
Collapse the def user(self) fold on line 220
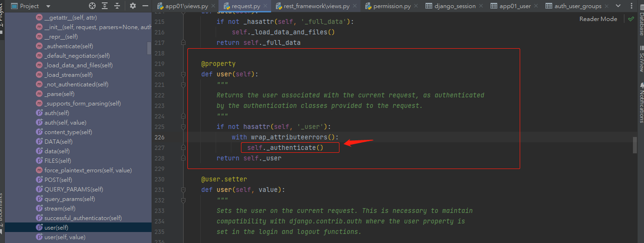(x=183, y=74)
